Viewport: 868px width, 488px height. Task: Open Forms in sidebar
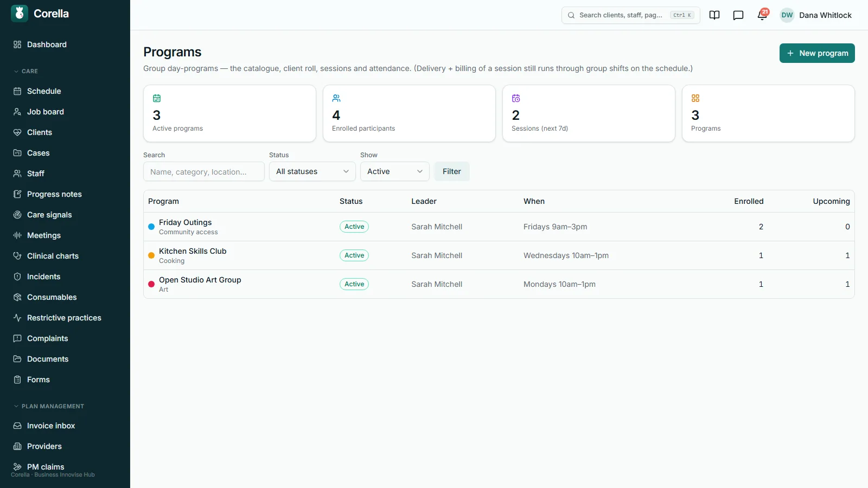[x=65, y=380]
